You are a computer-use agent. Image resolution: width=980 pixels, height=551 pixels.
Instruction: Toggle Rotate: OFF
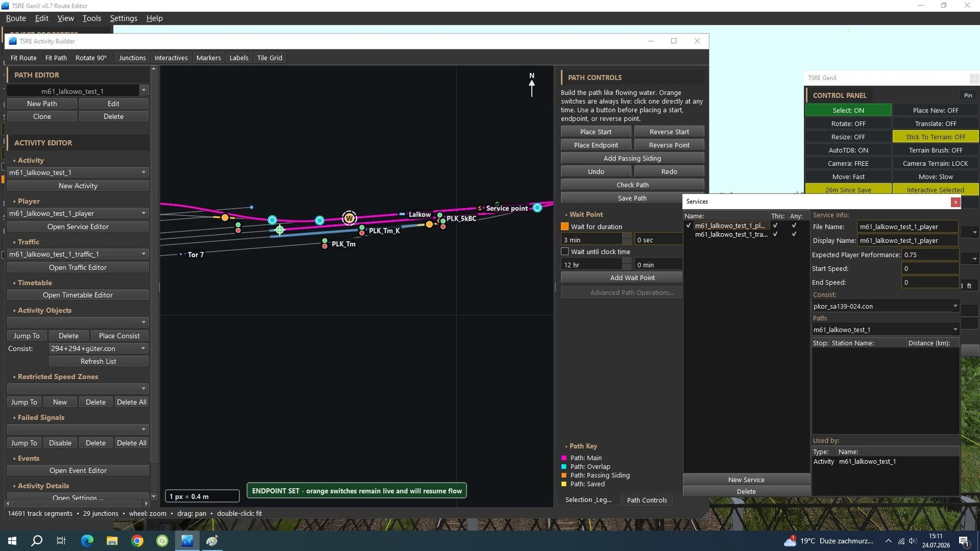(848, 124)
